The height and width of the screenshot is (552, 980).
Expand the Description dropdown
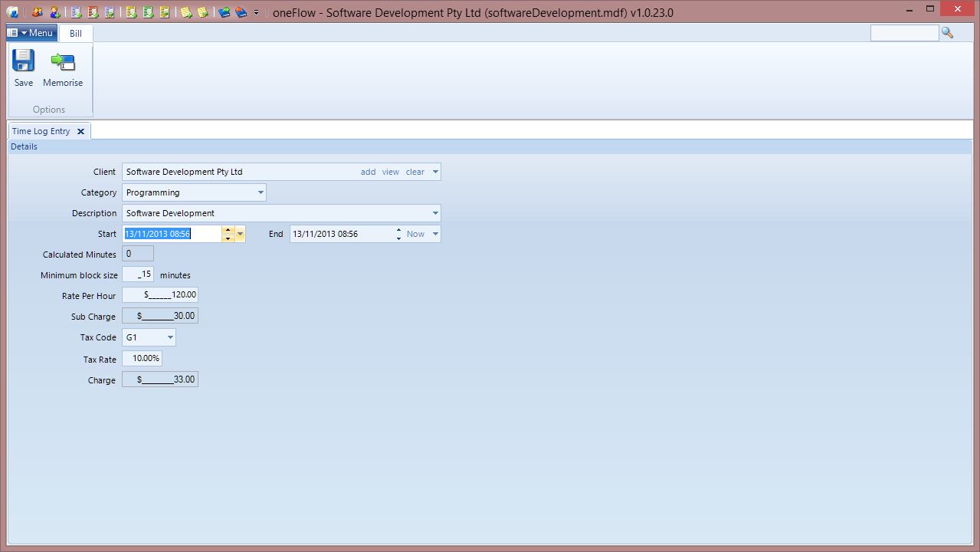[435, 213]
